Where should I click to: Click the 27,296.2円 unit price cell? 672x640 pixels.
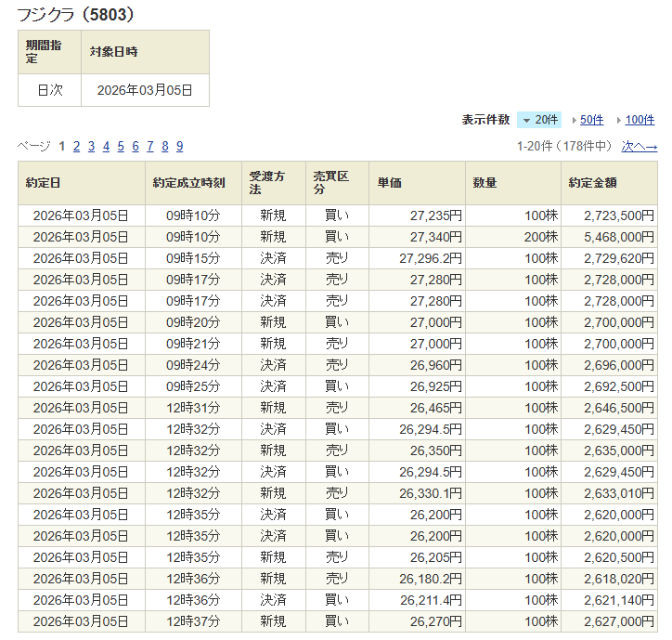click(416, 257)
